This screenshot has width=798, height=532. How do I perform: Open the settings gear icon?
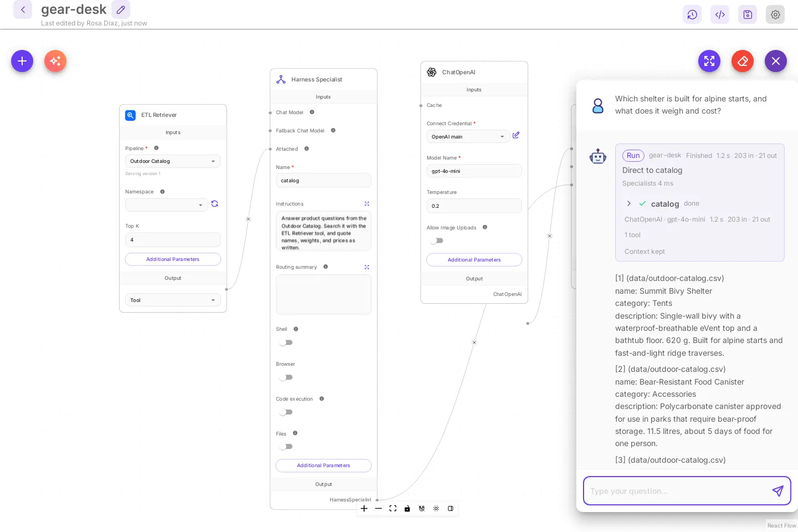[x=775, y=14]
